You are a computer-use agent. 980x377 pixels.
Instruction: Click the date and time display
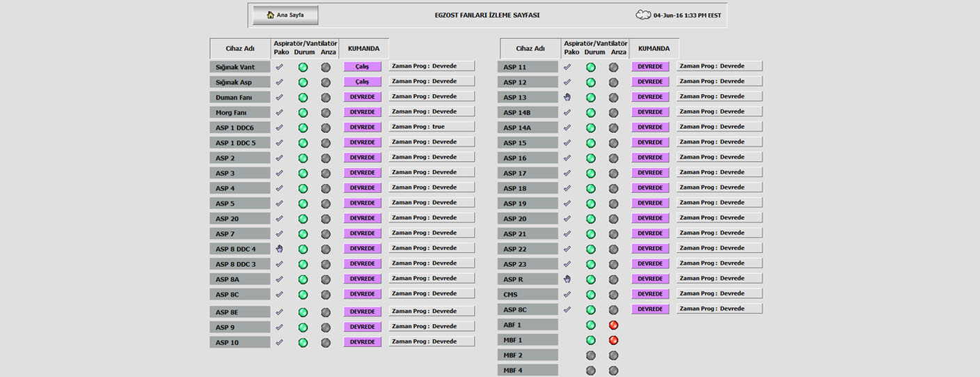click(x=687, y=15)
